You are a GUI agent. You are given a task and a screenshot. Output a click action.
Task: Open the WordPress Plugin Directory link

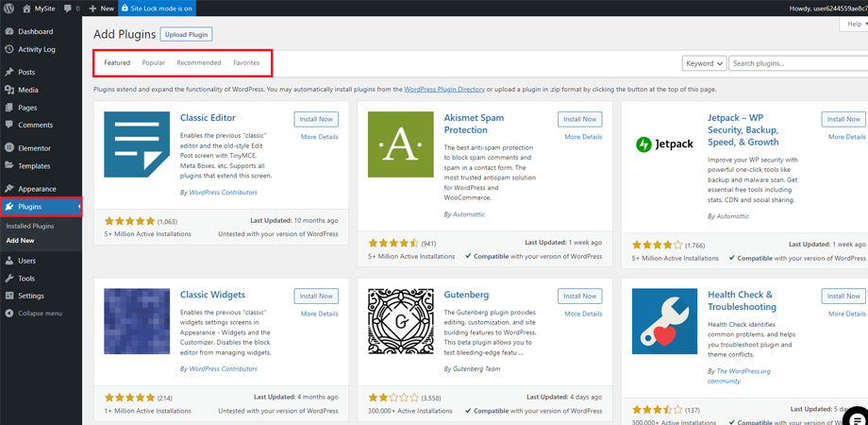[x=444, y=89]
